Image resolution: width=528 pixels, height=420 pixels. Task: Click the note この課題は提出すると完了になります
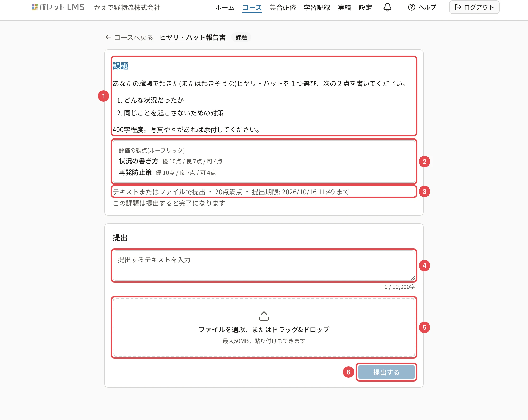169,203
